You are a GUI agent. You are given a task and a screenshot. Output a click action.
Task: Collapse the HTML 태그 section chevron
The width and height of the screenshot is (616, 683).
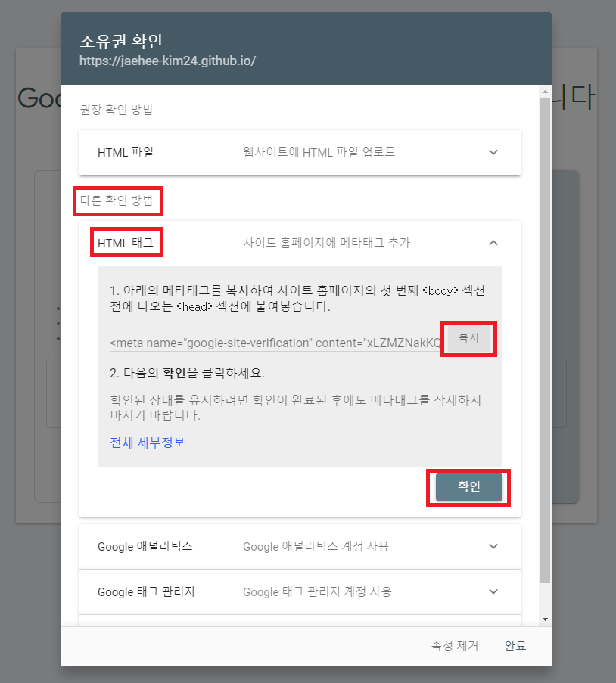click(493, 243)
